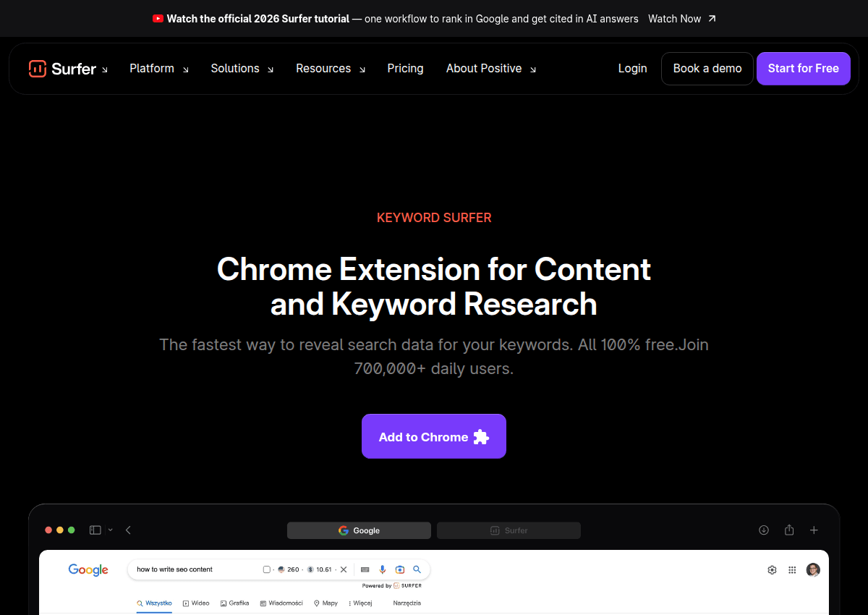868x615 pixels.
Task: Select the Mapy results tab
Action: point(325,603)
